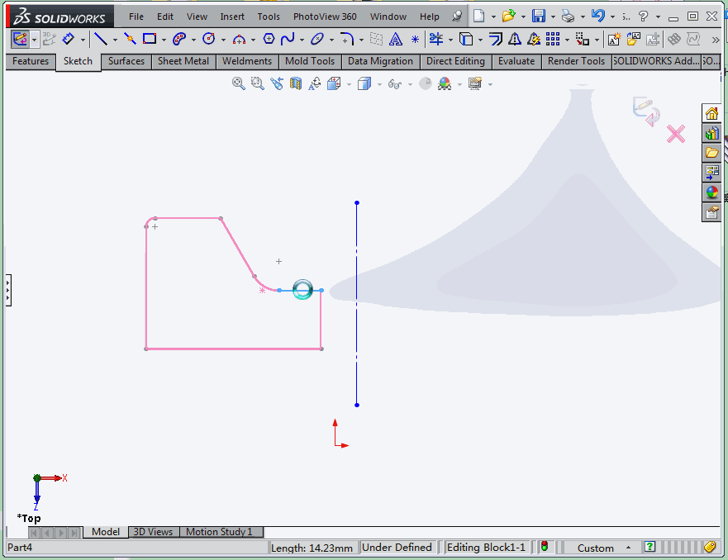This screenshot has height=560, width=728.
Task: Expand the Spline tool dropdown arrow
Action: [302, 40]
